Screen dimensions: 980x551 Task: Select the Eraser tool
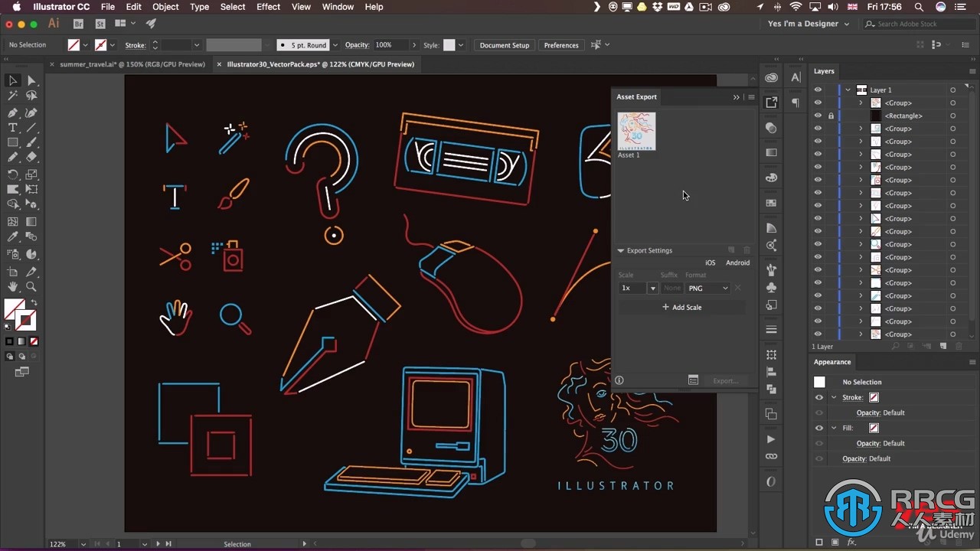tap(31, 158)
